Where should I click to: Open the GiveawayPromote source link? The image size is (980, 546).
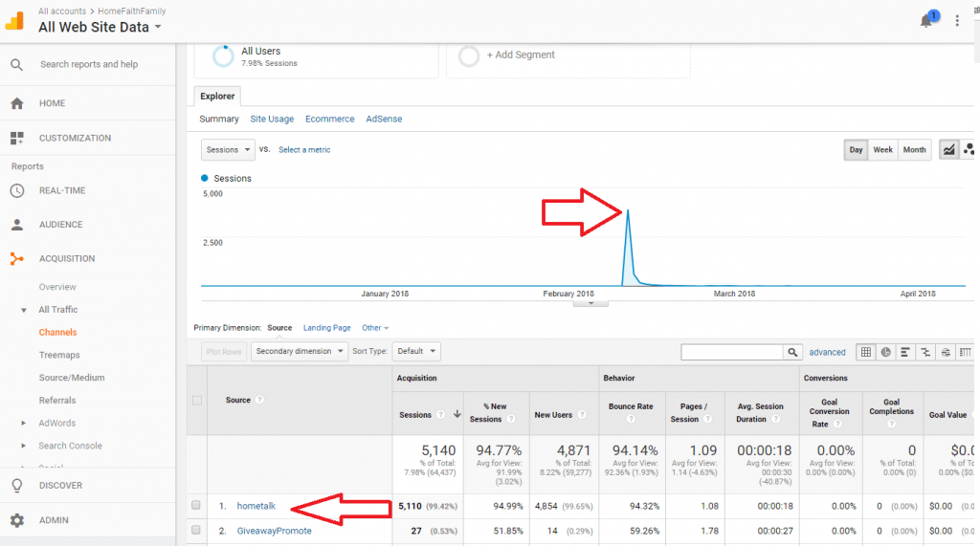274,531
